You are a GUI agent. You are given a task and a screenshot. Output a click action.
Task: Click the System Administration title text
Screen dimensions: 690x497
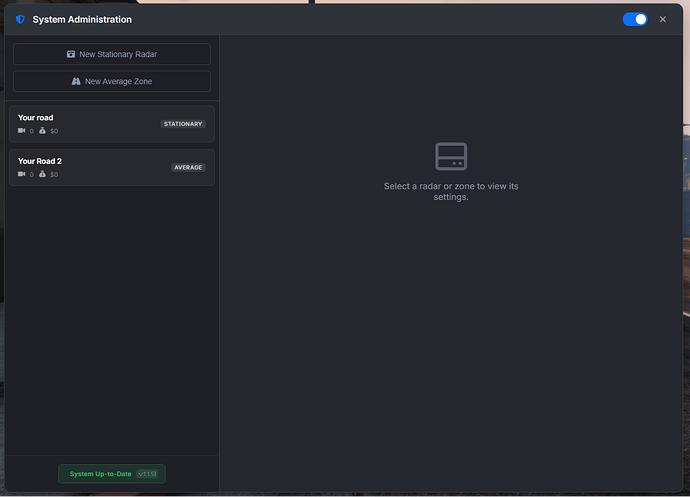tap(82, 19)
